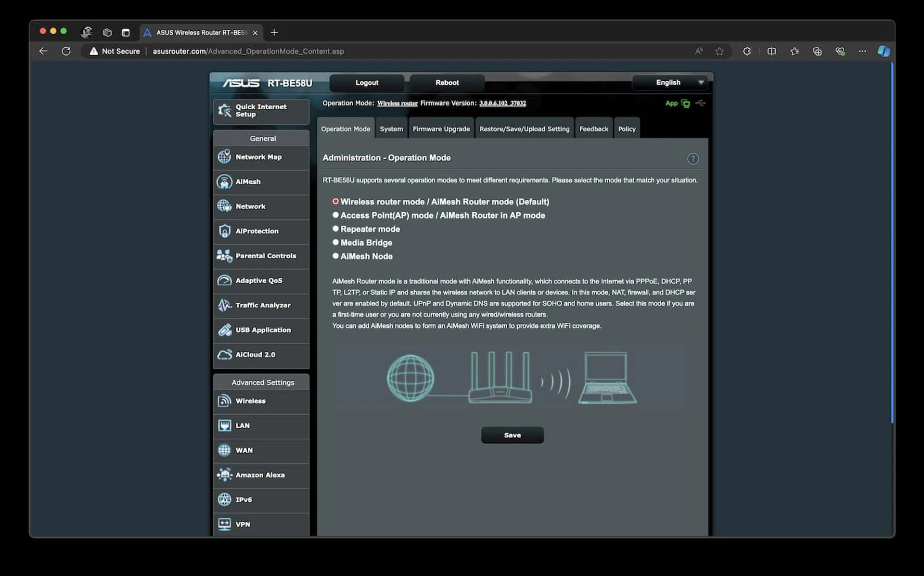Click the read aloud icon in address bar
This screenshot has height=576, width=924.
pyautogui.click(x=699, y=51)
